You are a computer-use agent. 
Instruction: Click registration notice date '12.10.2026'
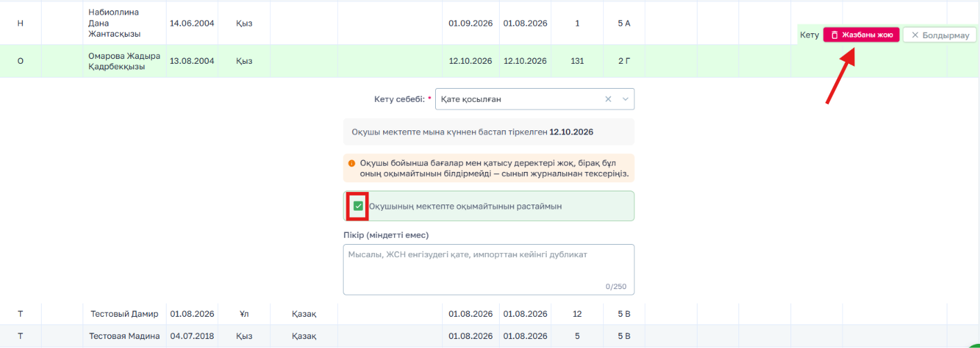571,132
